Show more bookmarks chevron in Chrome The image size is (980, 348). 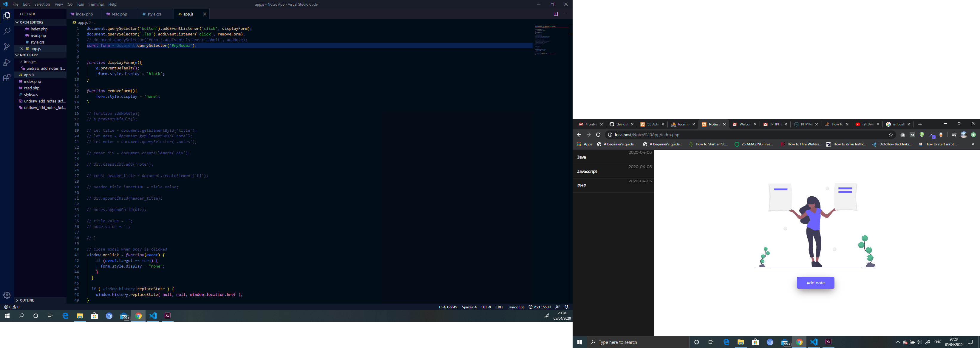973,145
